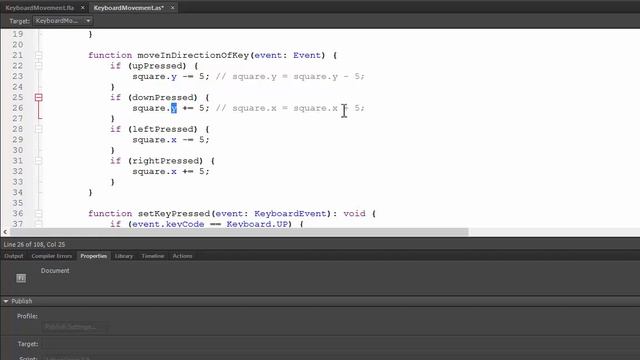This screenshot has width=640, height=360.
Task: Click the highlighted 'y' on line 26
Action: pyautogui.click(x=174, y=108)
